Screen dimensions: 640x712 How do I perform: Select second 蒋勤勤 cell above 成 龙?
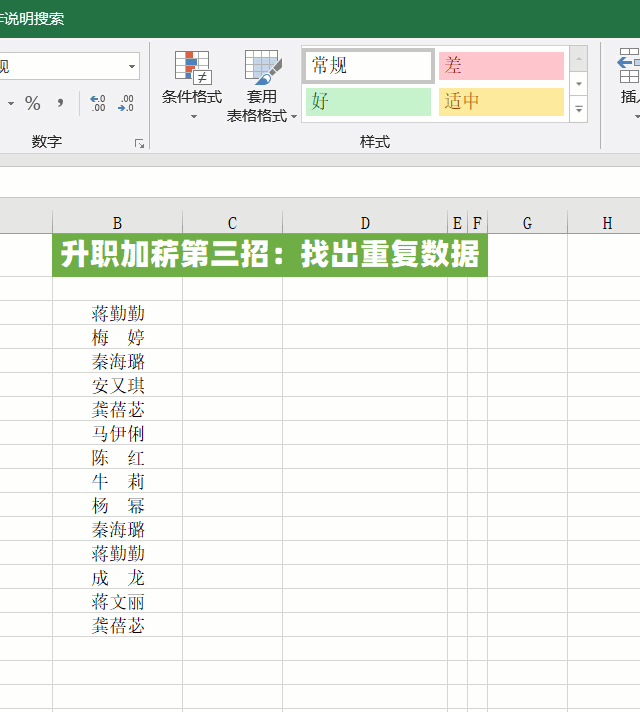pyautogui.click(x=118, y=553)
